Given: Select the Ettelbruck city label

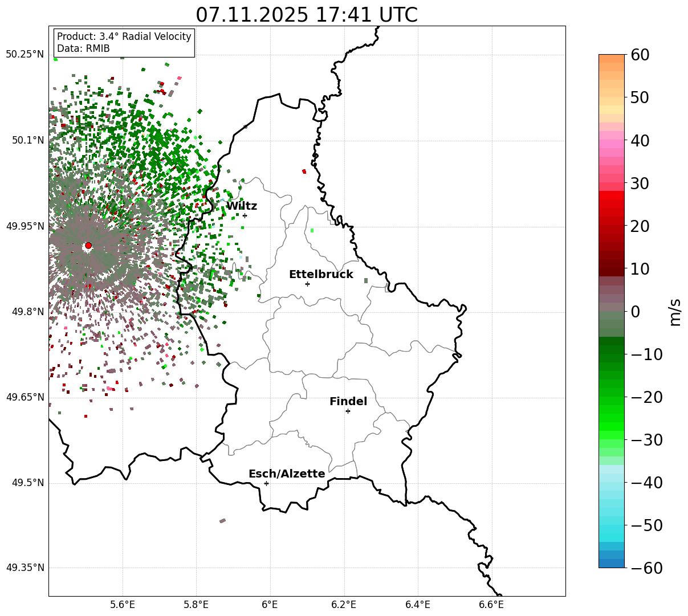Looking at the screenshot, I should pos(321,275).
